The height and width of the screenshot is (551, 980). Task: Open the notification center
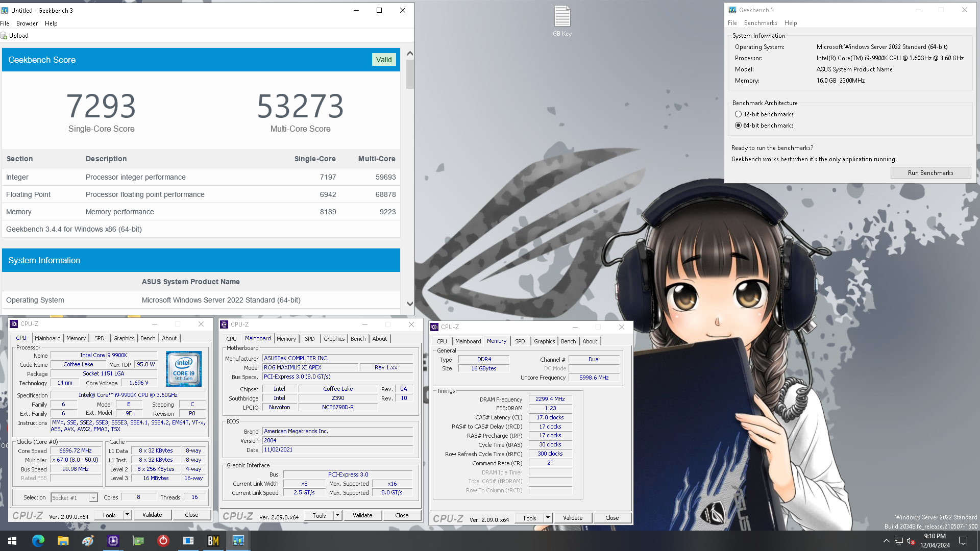pyautogui.click(x=963, y=541)
